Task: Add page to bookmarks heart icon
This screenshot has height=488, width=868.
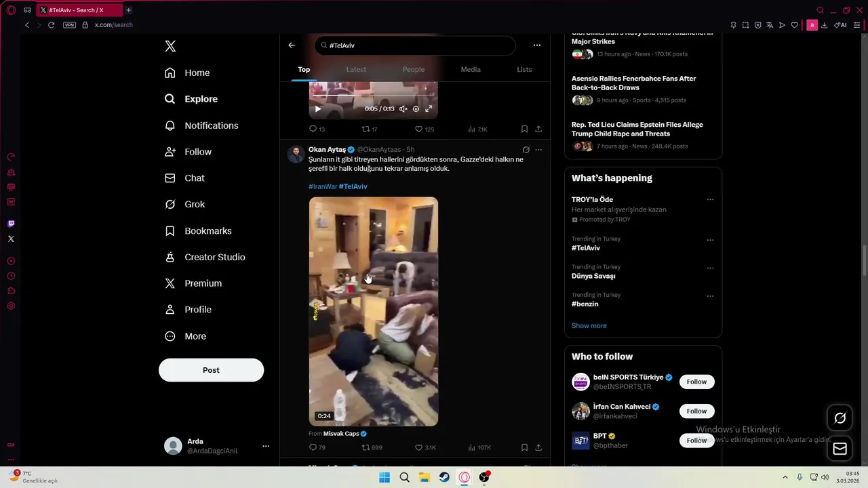Action: pyautogui.click(x=794, y=25)
